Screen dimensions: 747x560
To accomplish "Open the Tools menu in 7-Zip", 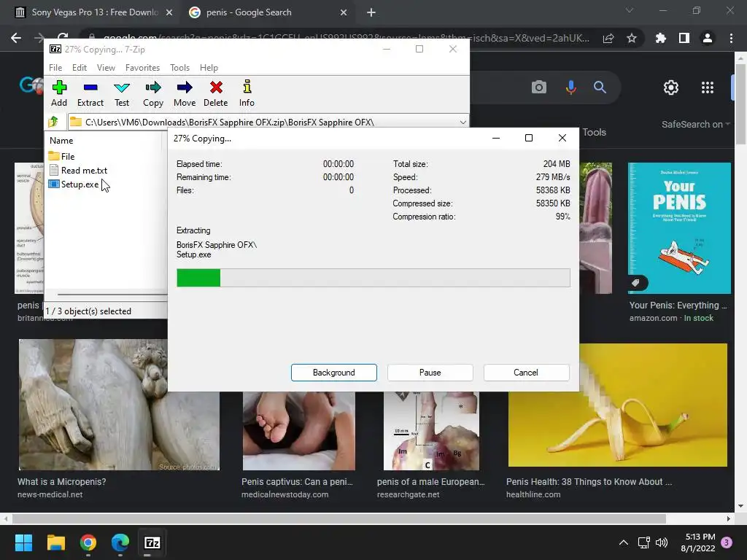I will pos(179,68).
